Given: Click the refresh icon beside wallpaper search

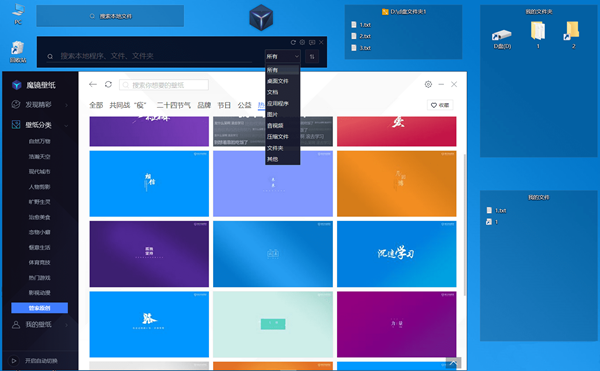Looking at the screenshot, I should 108,84.
